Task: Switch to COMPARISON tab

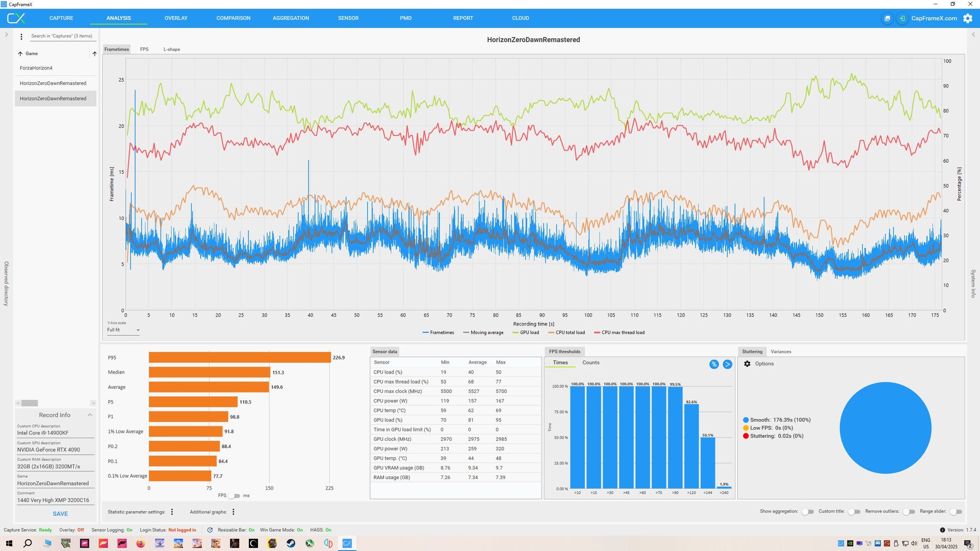Action: 233,18
